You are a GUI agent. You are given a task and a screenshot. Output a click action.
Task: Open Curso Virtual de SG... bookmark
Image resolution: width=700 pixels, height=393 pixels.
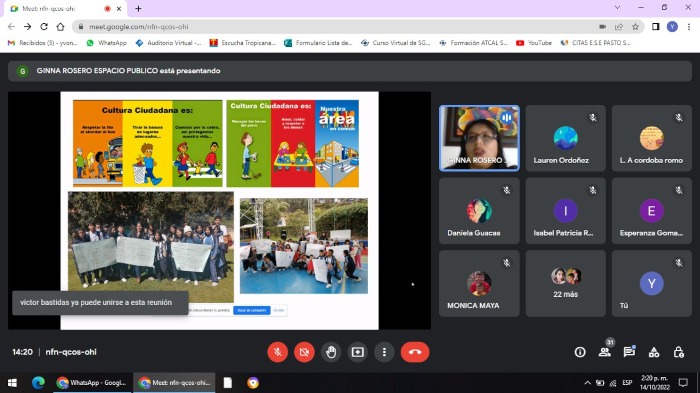[x=396, y=43]
